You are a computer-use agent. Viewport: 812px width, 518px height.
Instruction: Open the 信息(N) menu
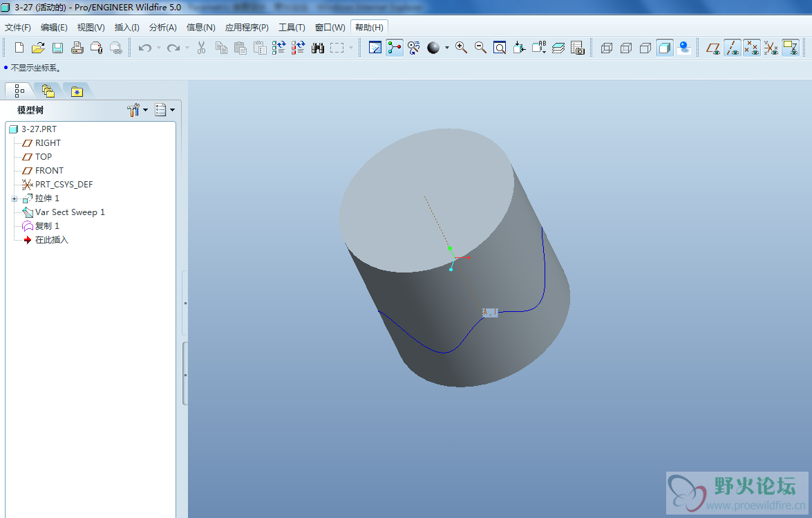pyautogui.click(x=200, y=28)
